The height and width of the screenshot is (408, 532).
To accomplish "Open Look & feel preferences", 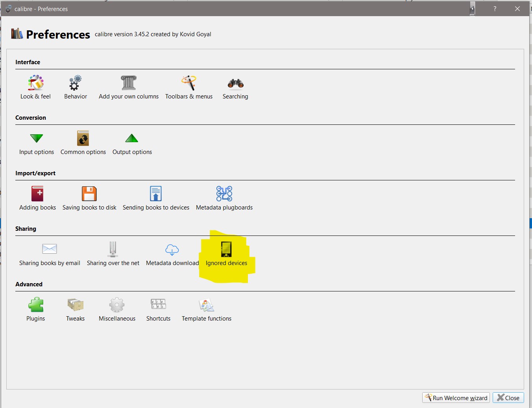I will [x=35, y=87].
